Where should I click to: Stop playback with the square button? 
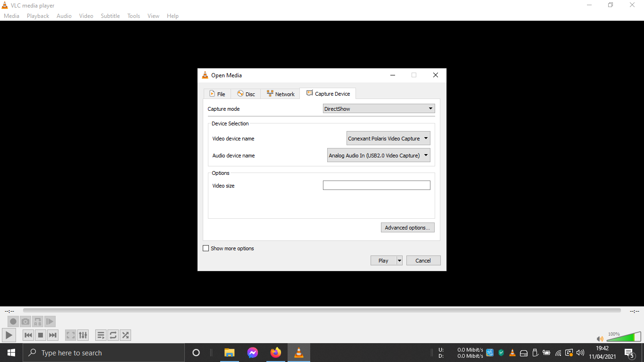[x=41, y=335]
